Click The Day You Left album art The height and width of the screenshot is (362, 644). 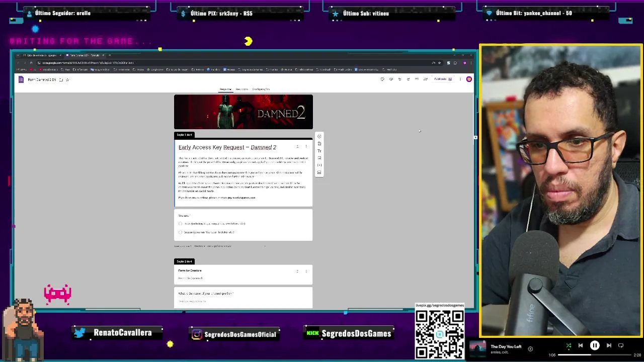(x=477, y=349)
